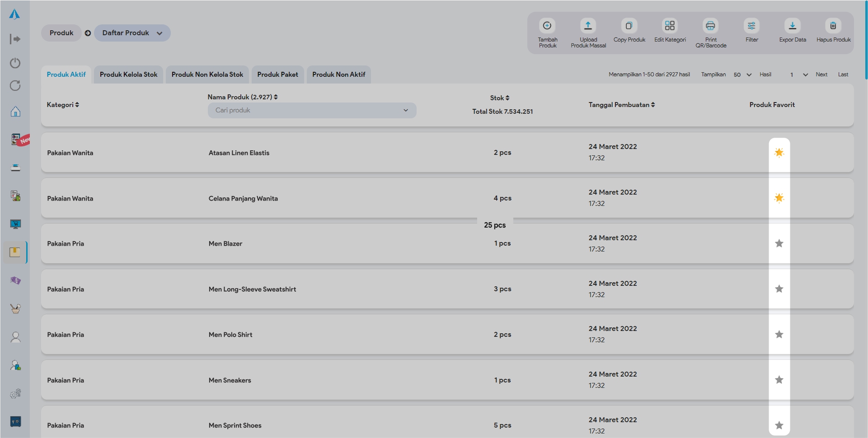Click the Tambah Produk icon
Image resolution: width=868 pixels, height=438 pixels.
coord(547,26)
